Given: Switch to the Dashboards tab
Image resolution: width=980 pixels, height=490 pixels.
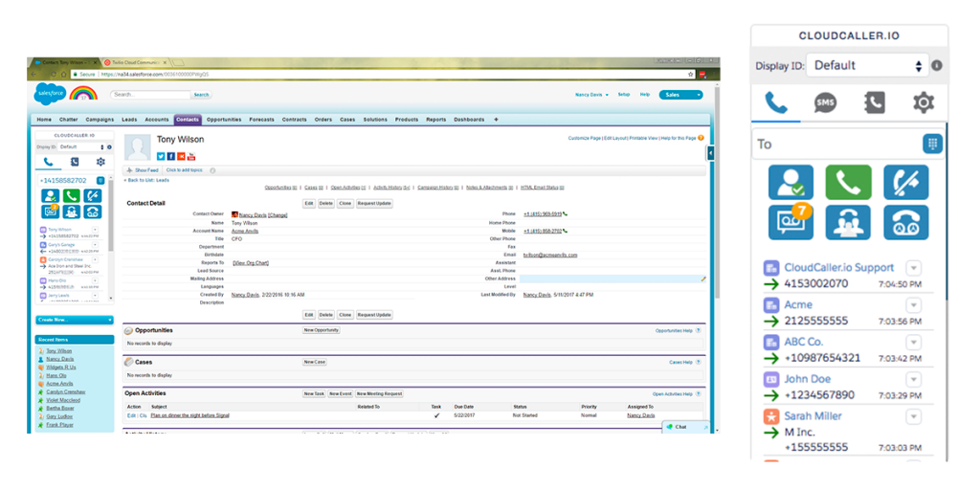Looking at the screenshot, I should [469, 120].
